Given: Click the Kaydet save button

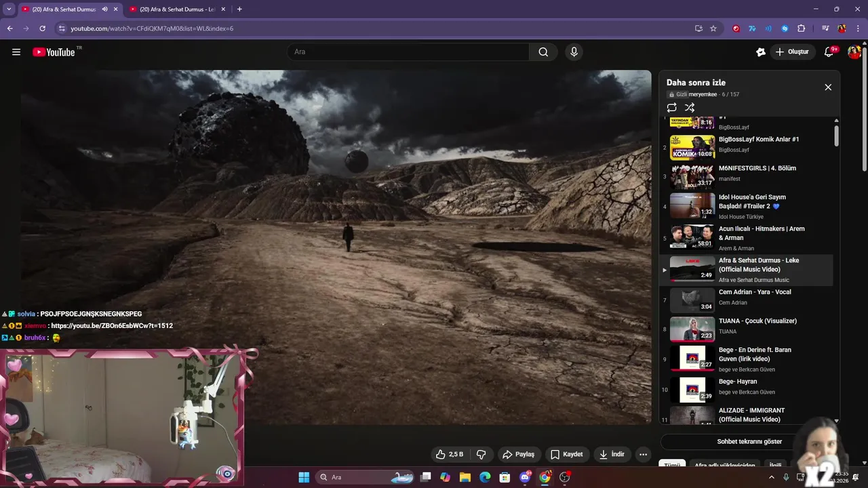Looking at the screenshot, I should 567,454.
